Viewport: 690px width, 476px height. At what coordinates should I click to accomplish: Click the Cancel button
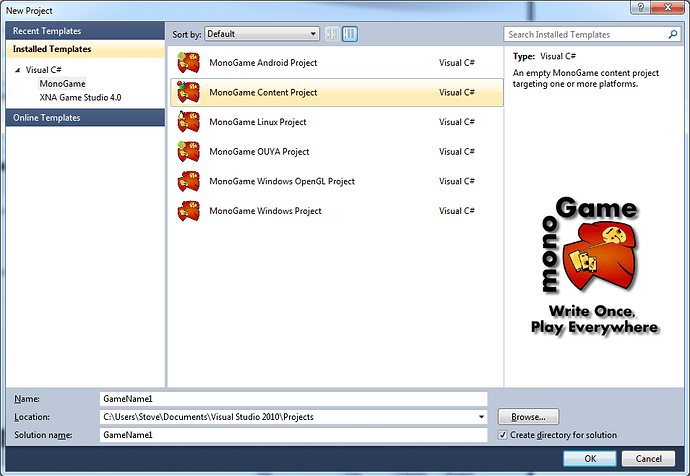point(648,458)
